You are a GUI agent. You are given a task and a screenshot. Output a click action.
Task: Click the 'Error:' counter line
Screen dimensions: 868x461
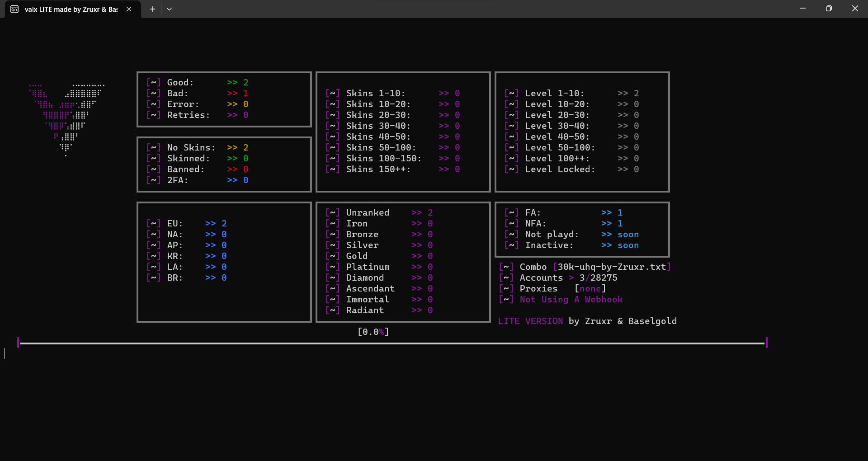[197, 104]
